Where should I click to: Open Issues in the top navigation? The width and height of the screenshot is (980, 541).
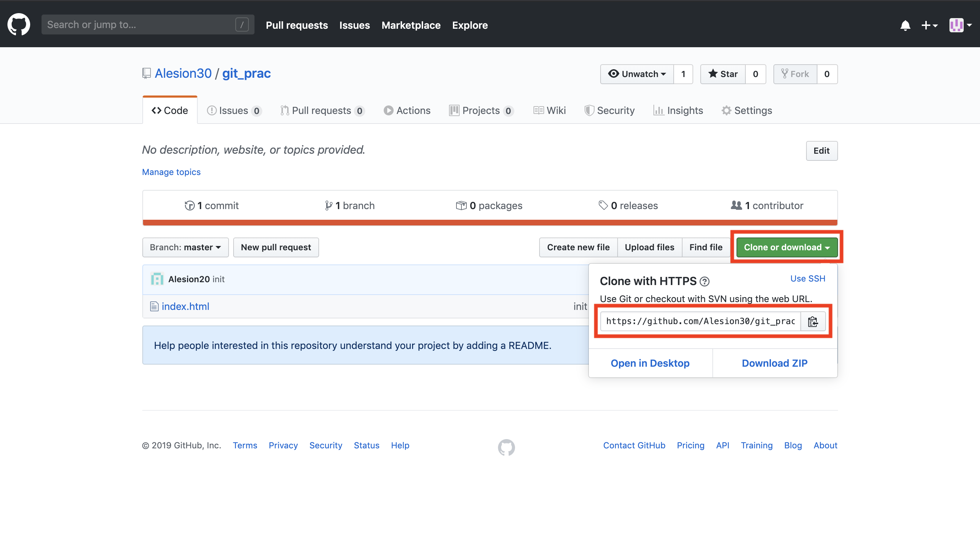click(355, 25)
